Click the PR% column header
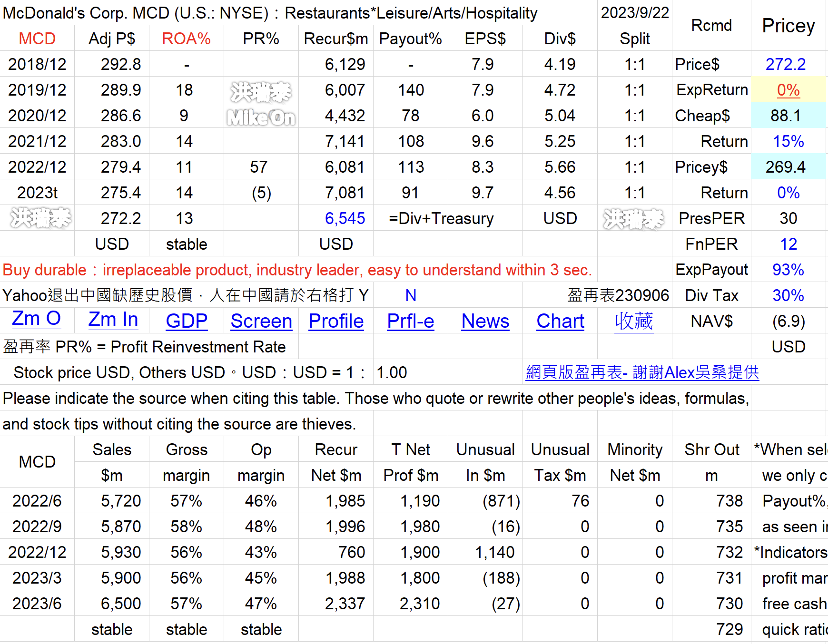Screen dimensions: 828x644 pos(261,39)
